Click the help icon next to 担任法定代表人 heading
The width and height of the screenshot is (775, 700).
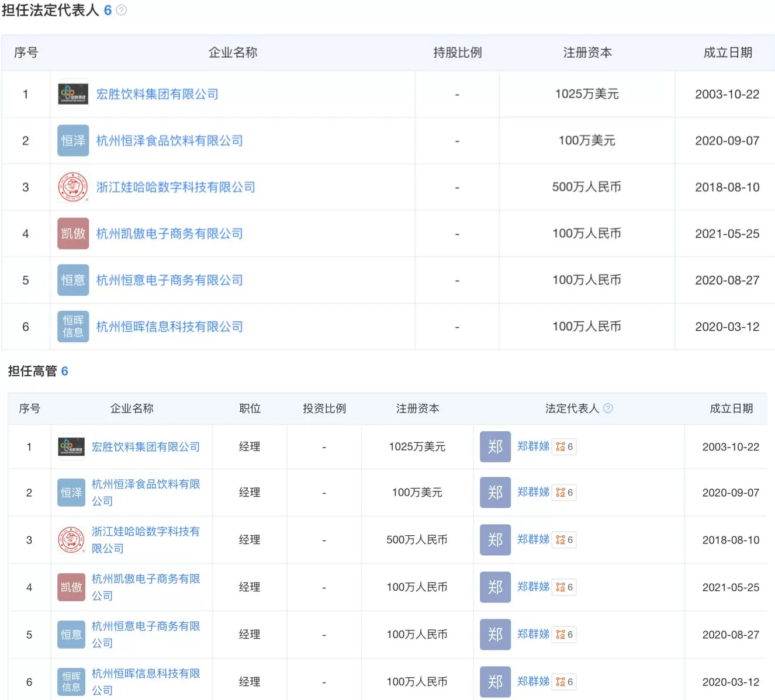coord(120,10)
